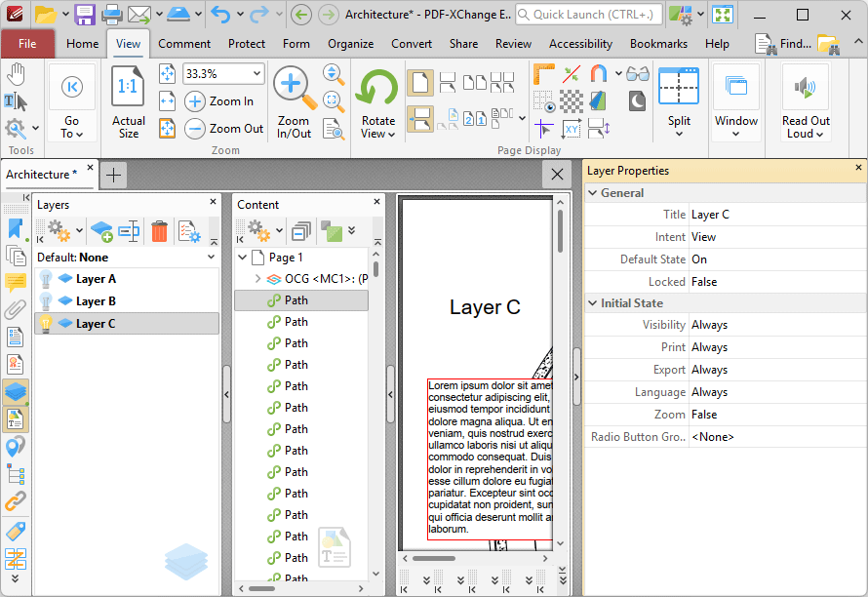Close the Content pane

(376, 202)
